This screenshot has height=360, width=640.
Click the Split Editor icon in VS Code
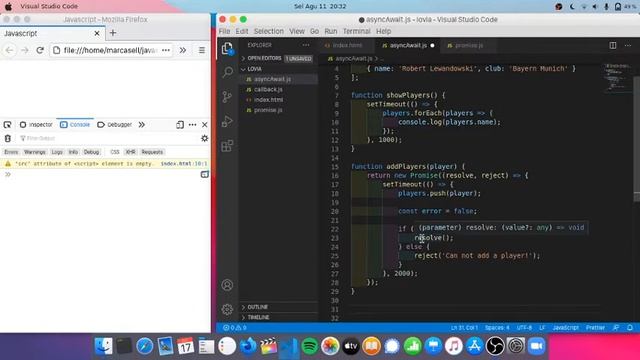coord(613,45)
